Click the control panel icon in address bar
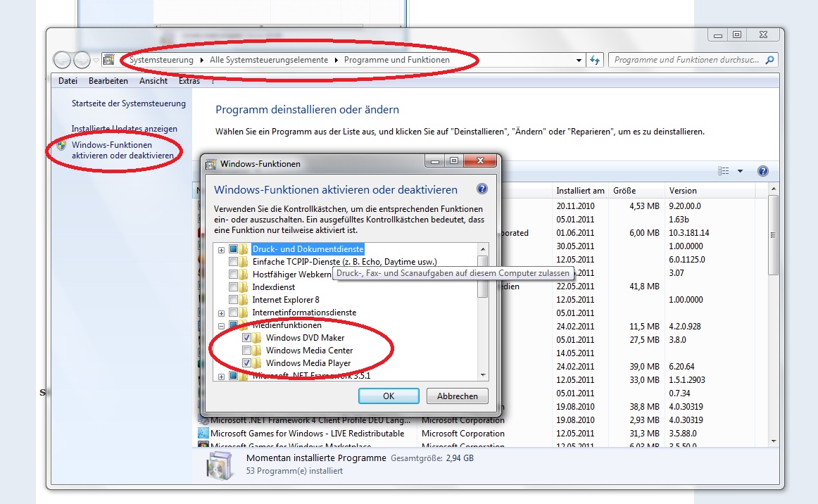Image resolution: width=818 pixels, height=504 pixels. (108, 60)
